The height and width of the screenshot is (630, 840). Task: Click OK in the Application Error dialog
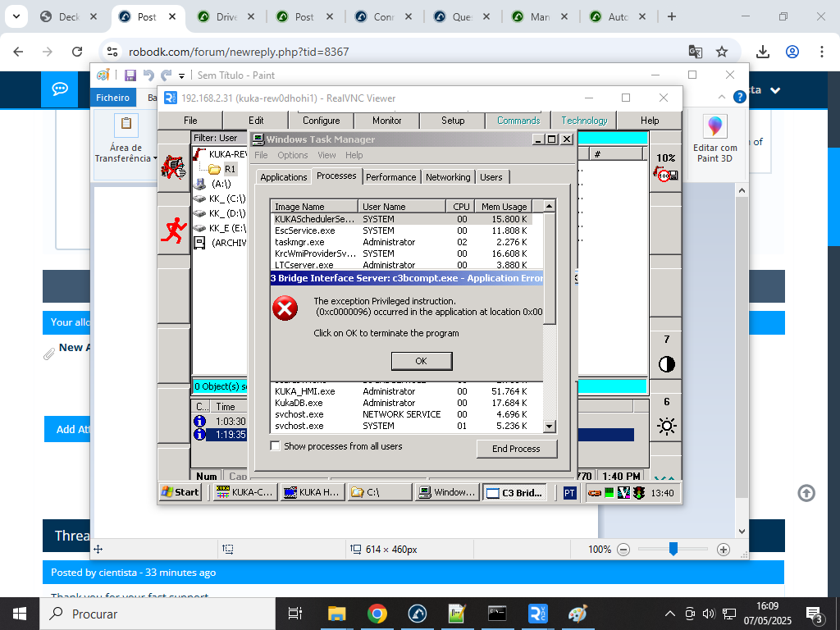pos(422,361)
